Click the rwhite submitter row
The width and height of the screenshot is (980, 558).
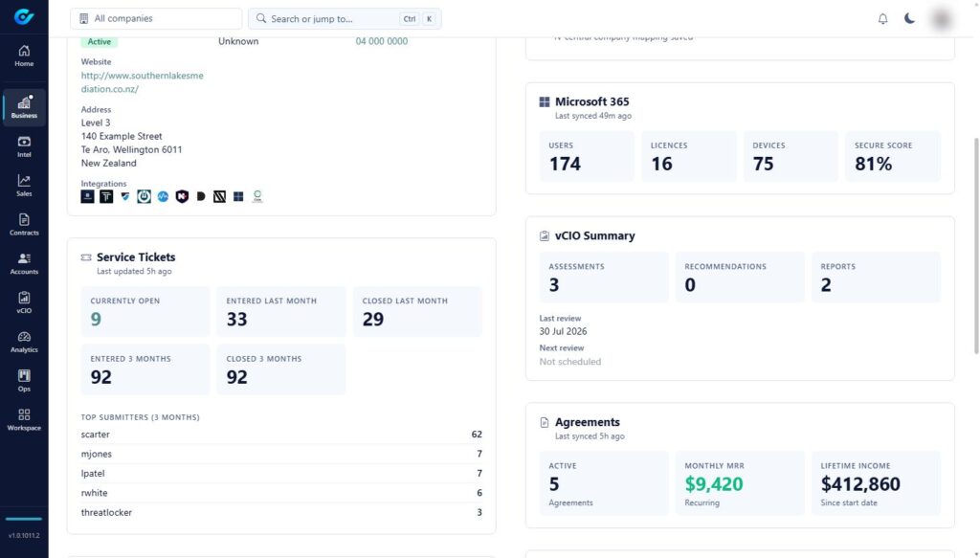pyautogui.click(x=281, y=492)
